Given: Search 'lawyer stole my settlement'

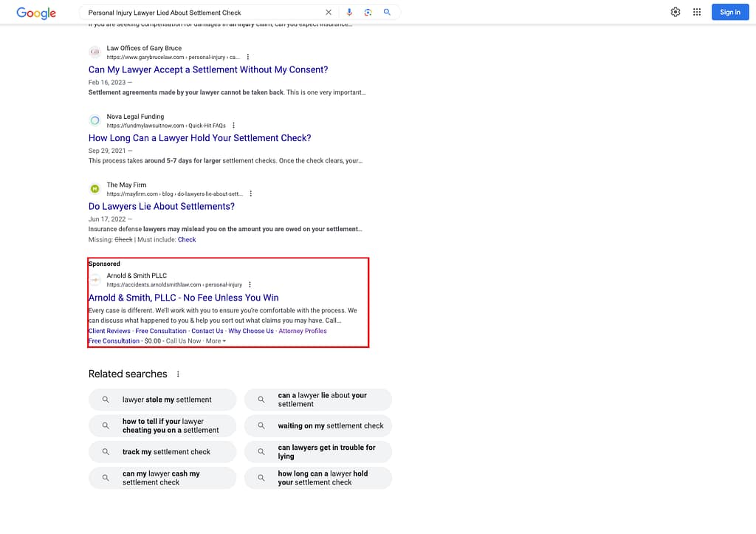Looking at the screenshot, I should 162,400.
